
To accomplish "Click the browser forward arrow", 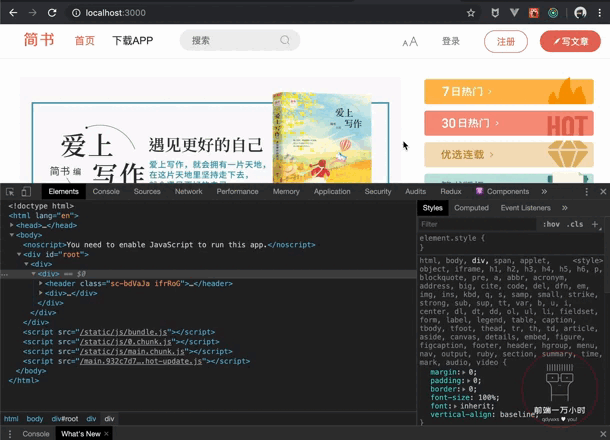I will coord(33,13).
